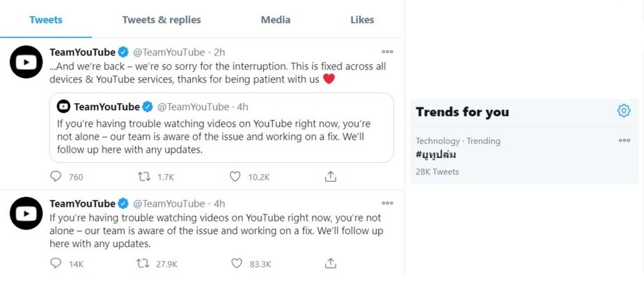Open more options on the 2h tweet
Image resolution: width=644 pixels, height=305 pixels.
[x=387, y=52]
